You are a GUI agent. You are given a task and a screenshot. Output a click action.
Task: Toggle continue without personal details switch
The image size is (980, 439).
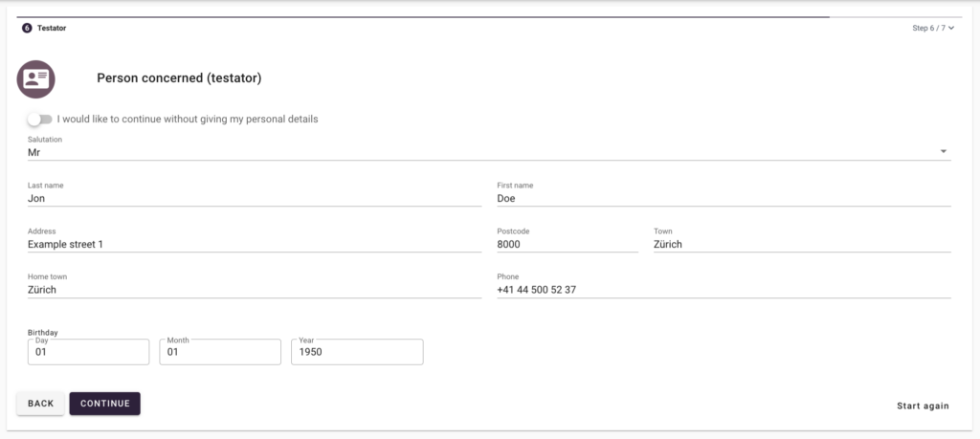click(x=39, y=120)
